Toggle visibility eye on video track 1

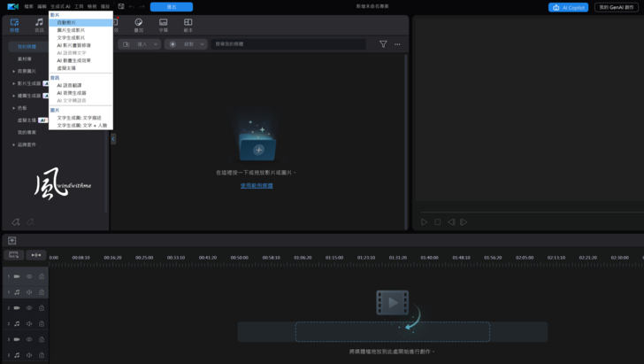point(28,276)
